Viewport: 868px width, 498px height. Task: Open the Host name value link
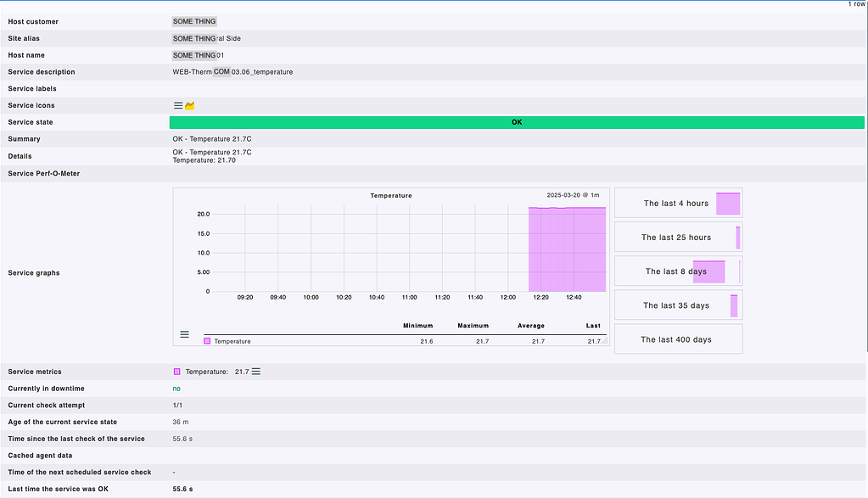point(199,55)
